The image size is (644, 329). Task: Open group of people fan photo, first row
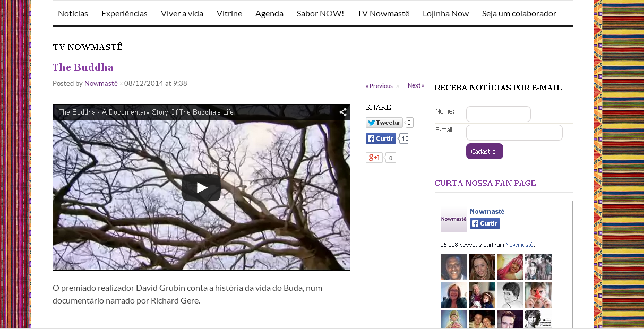click(538, 267)
